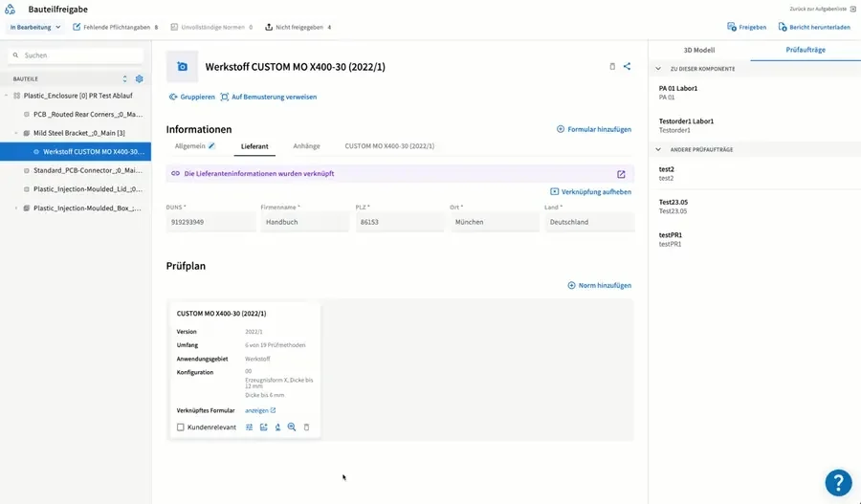
Task: Click the copy icon next to the share icon
Action: pyautogui.click(x=612, y=66)
